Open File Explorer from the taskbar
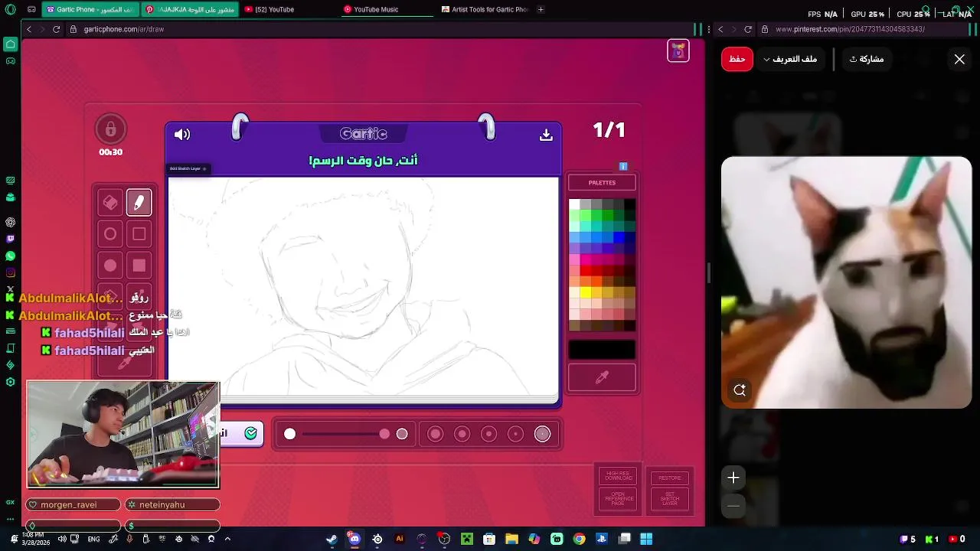Image resolution: width=980 pixels, height=551 pixels. click(511, 539)
